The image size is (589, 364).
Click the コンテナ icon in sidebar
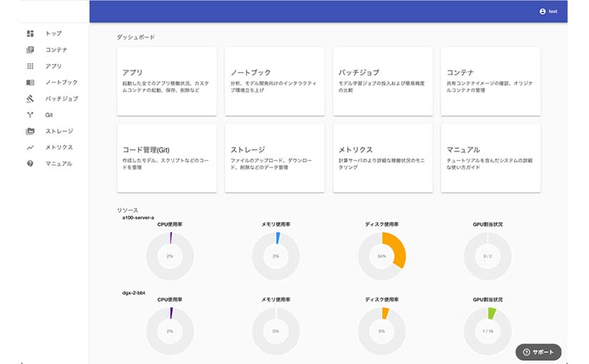click(x=30, y=50)
